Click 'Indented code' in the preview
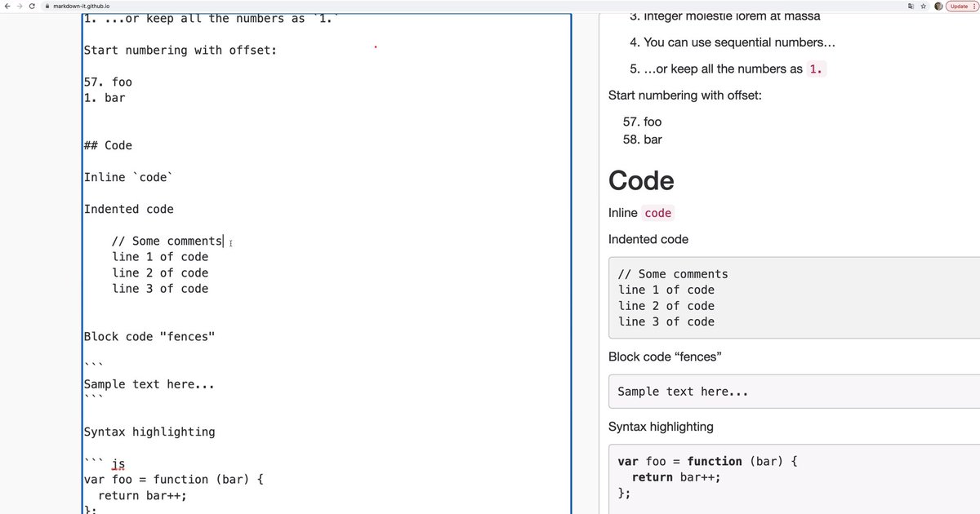 (x=648, y=239)
